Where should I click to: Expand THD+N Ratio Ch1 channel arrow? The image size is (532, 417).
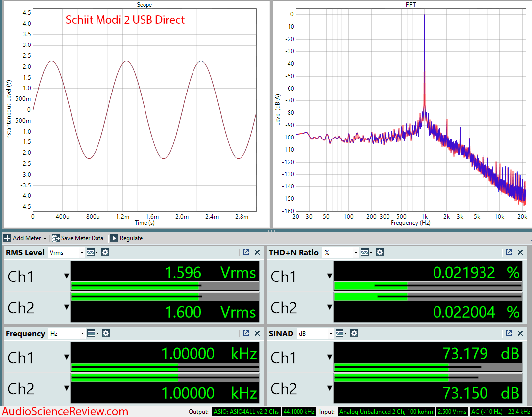tap(329, 276)
